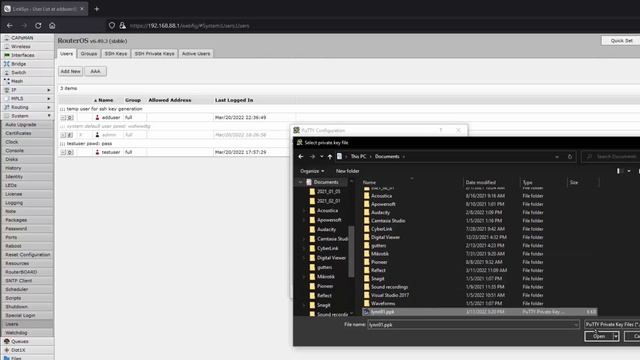Go back in the file dialog
This screenshot has width=640, height=360.
[301, 157]
